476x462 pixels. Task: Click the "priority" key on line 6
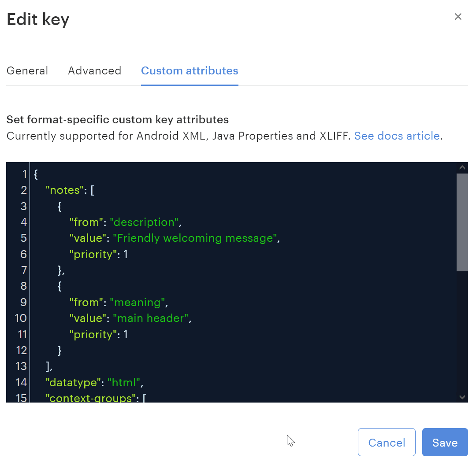93,255
